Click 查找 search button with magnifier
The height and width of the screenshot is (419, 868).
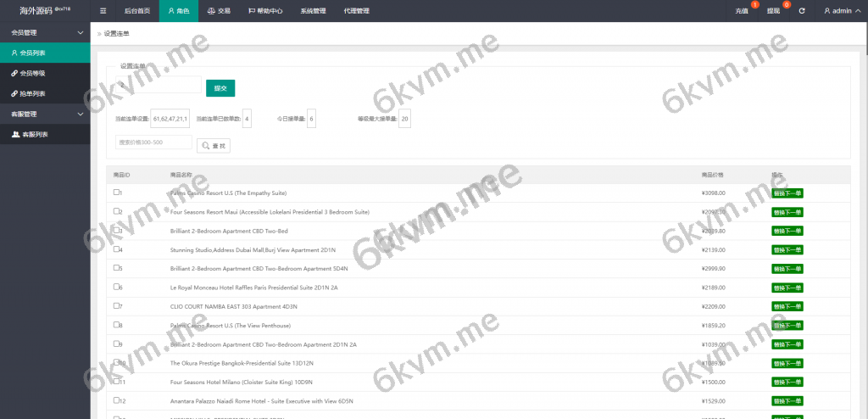pos(214,146)
